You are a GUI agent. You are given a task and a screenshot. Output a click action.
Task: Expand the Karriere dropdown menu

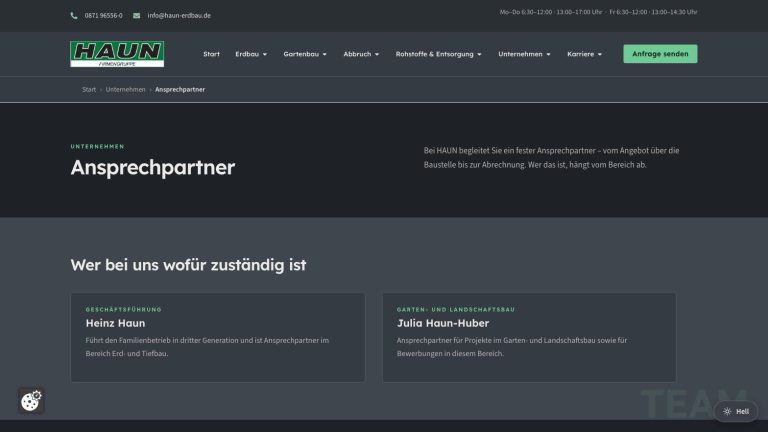[x=584, y=54]
